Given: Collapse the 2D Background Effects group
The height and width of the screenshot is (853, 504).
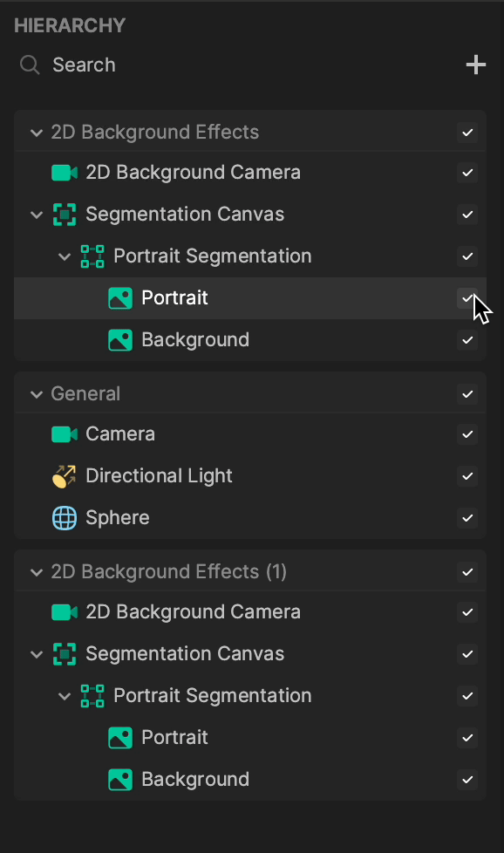Looking at the screenshot, I should [36, 132].
